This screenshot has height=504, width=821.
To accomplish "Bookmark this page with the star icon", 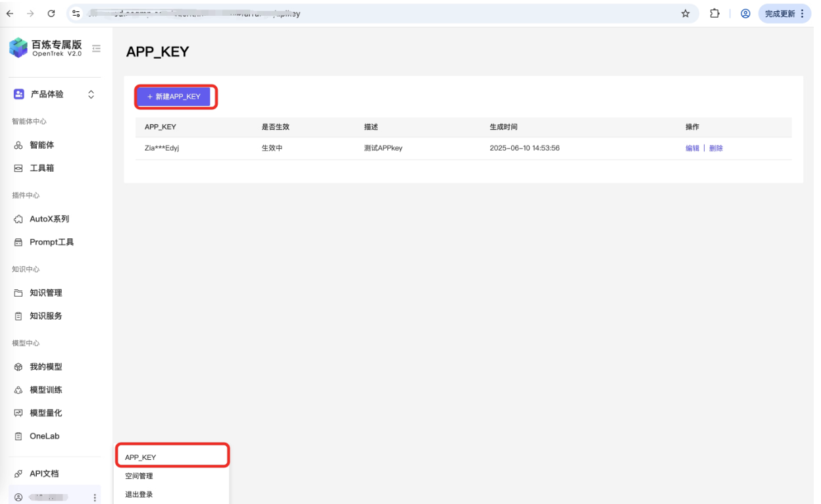I will [685, 13].
